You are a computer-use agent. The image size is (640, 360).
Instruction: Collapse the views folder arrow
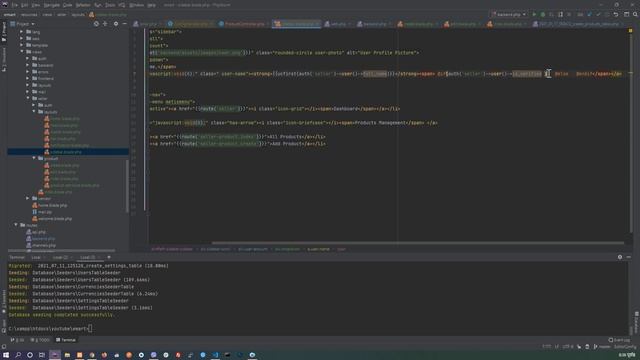click(x=22, y=52)
